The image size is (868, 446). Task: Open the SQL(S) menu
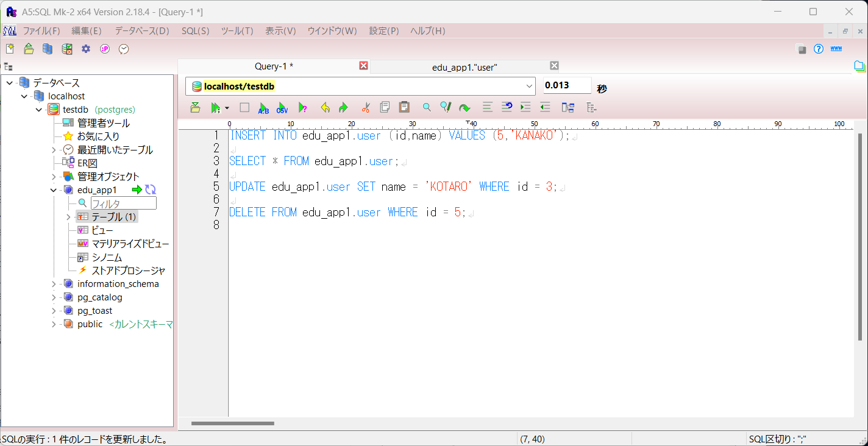[195, 31]
